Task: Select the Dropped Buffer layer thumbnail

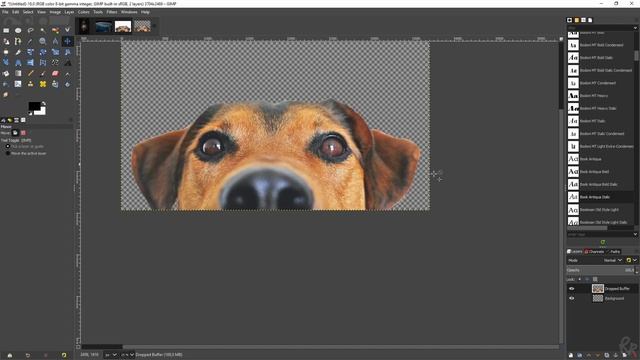Action: click(x=598, y=289)
